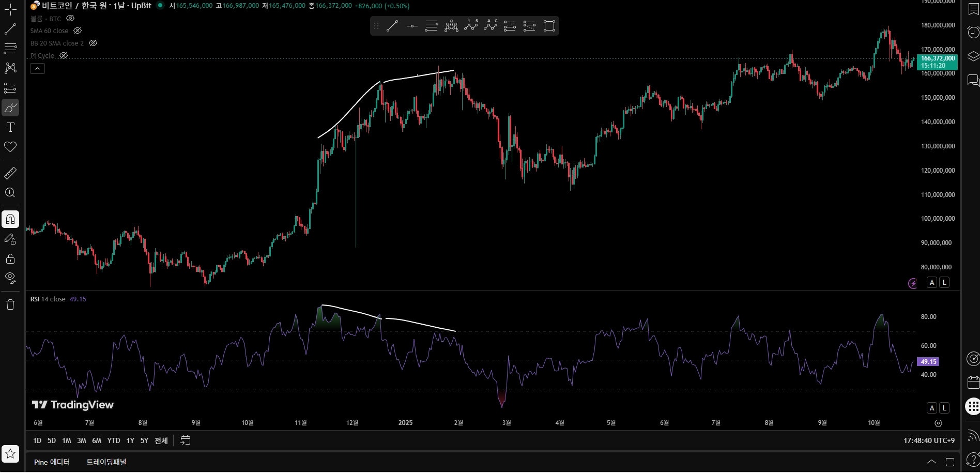This screenshot has height=473, width=980.
Task: Select the trend line drawing tool
Action: [x=10, y=29]
